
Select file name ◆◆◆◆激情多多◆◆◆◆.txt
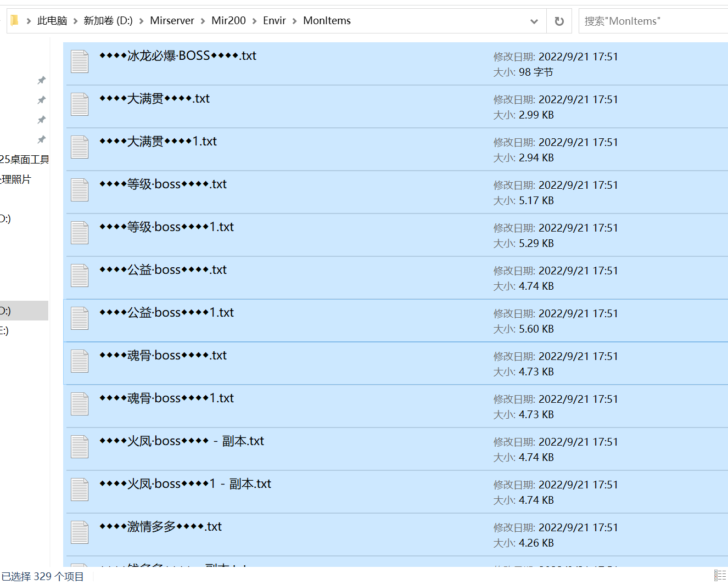pyautogui.click(x=160, y=526)
